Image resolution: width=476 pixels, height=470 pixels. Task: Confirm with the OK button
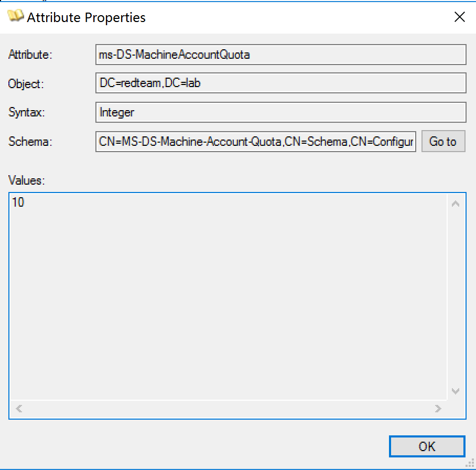click(x=427, y=446)
